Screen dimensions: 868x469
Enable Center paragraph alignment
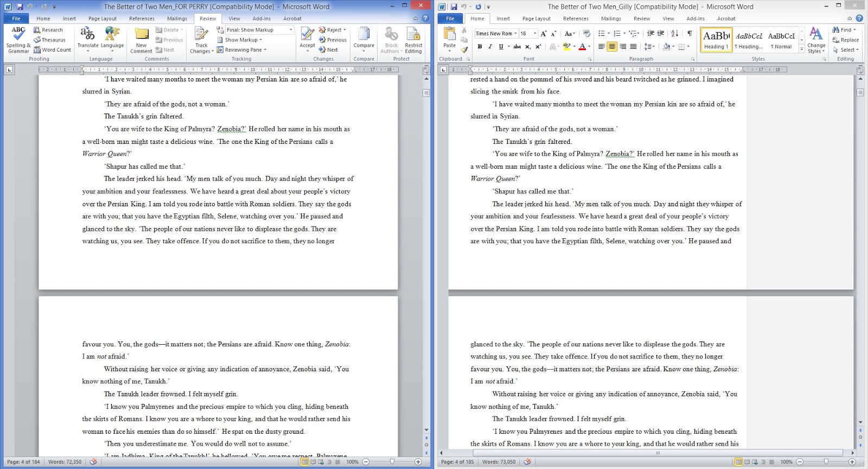tap(612, 47)
